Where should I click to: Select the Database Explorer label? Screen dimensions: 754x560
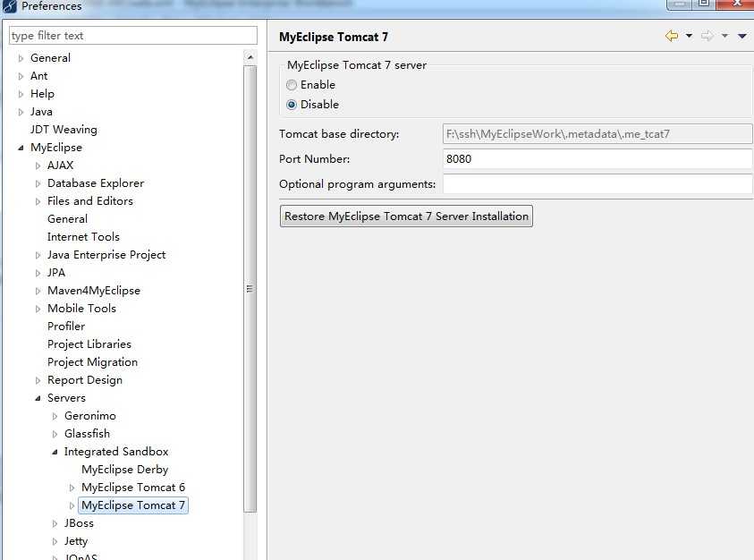[x=96, y=183]
